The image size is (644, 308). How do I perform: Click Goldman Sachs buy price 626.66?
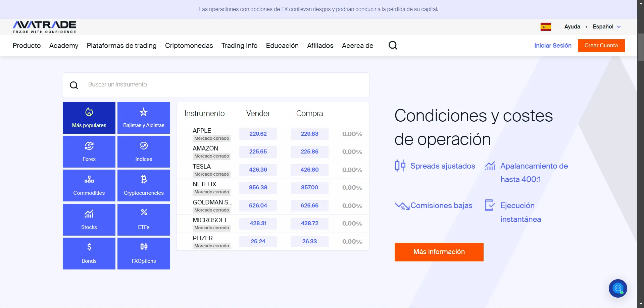[x=309, y=205]
